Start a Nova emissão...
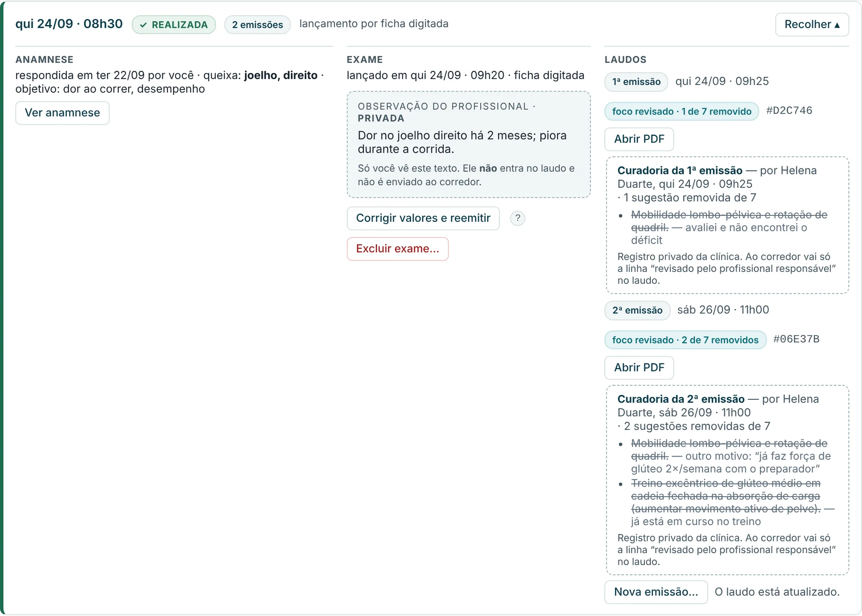Screen dimensions: 862x616 coord(656,592)
